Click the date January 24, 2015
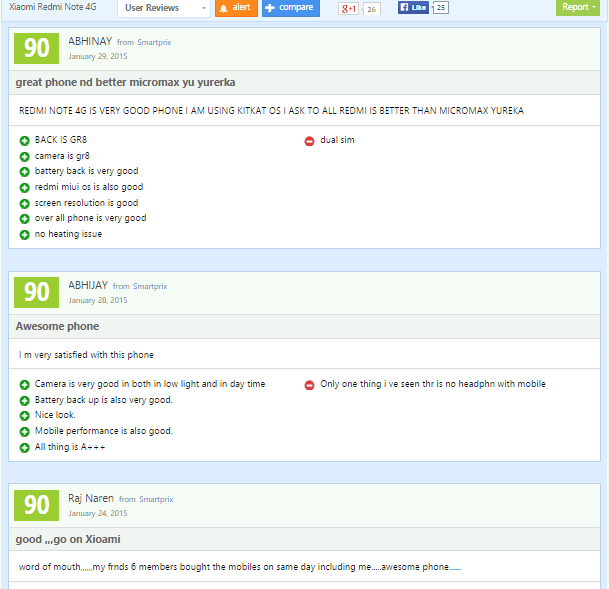This screenshot has height=589, width=609. point(98,513)
